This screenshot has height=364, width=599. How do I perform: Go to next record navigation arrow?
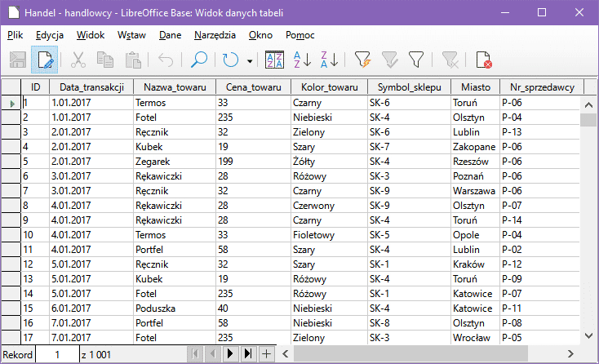[229, 353]
